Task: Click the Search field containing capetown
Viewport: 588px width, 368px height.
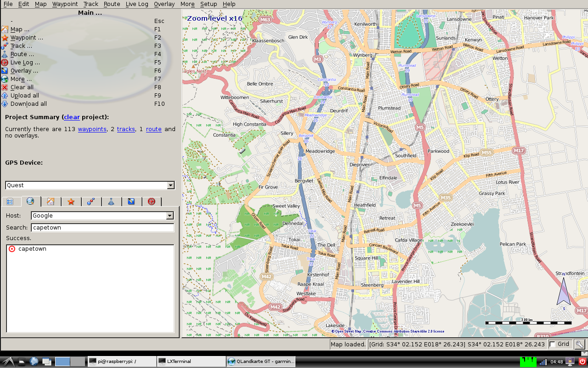Action: tap(102, 228)
